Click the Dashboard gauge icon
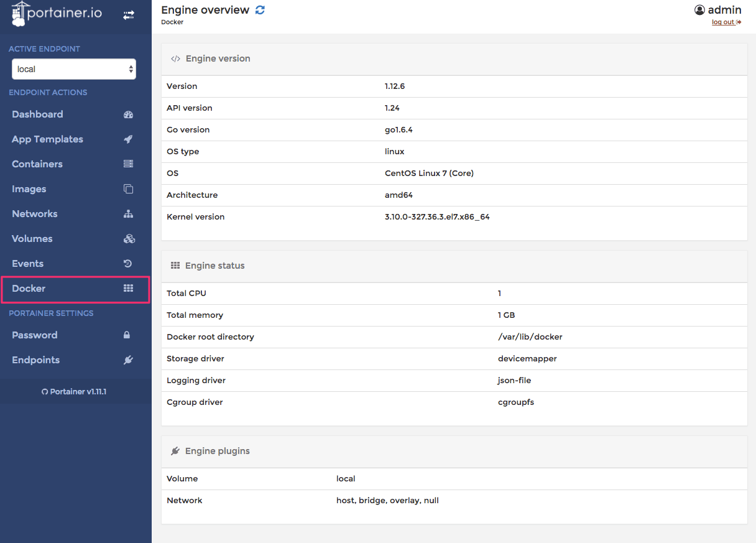The width and height of the screenshot is (756, 543). 129,114
